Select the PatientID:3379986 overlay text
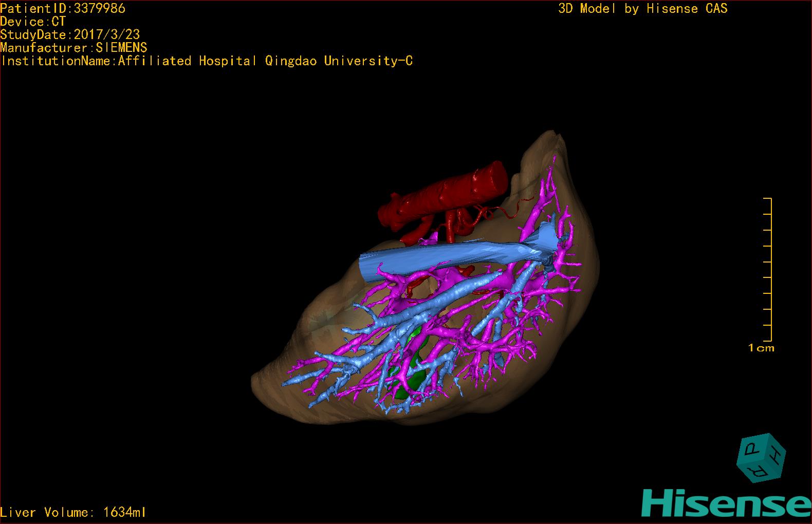Screen dimensions: 812x524 point(63,8)
